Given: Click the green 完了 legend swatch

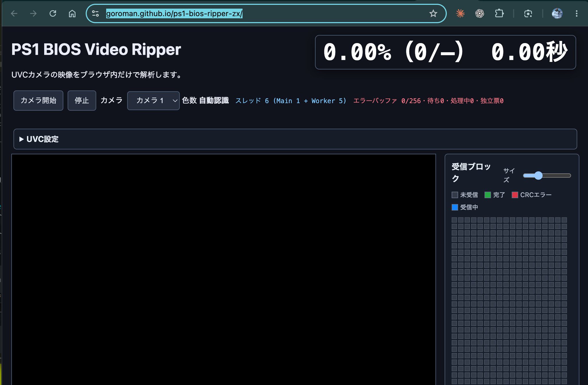Looking at the screenshot, I should (x=488, y=195).
